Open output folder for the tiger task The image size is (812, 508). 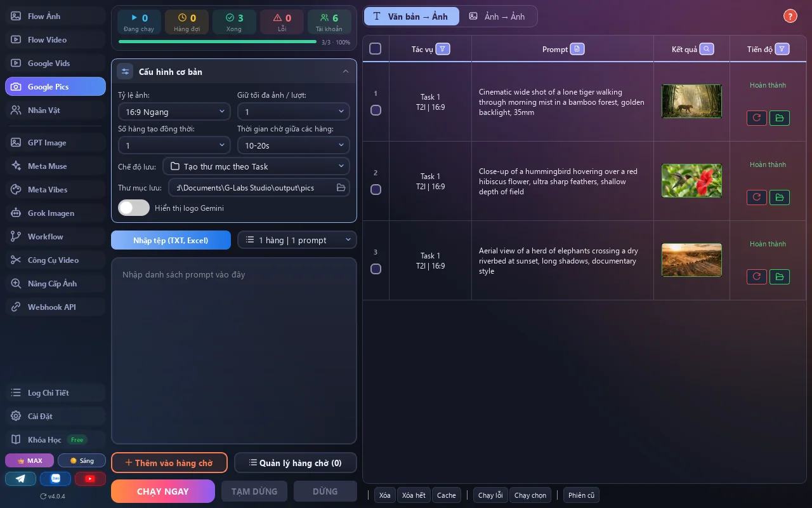780,117
